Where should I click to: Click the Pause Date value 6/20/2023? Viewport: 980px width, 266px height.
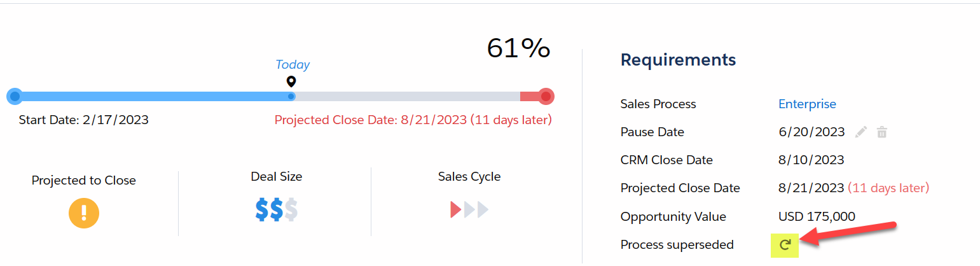811,132
